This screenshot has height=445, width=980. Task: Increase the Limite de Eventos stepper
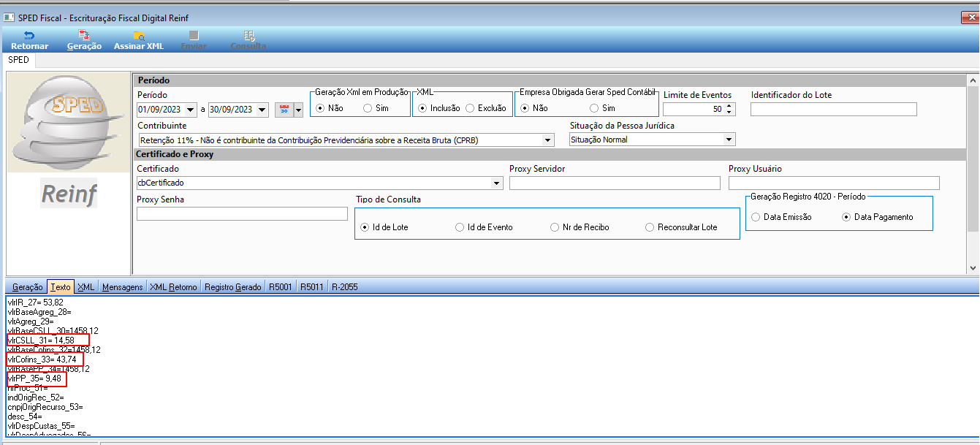(730, 106)
